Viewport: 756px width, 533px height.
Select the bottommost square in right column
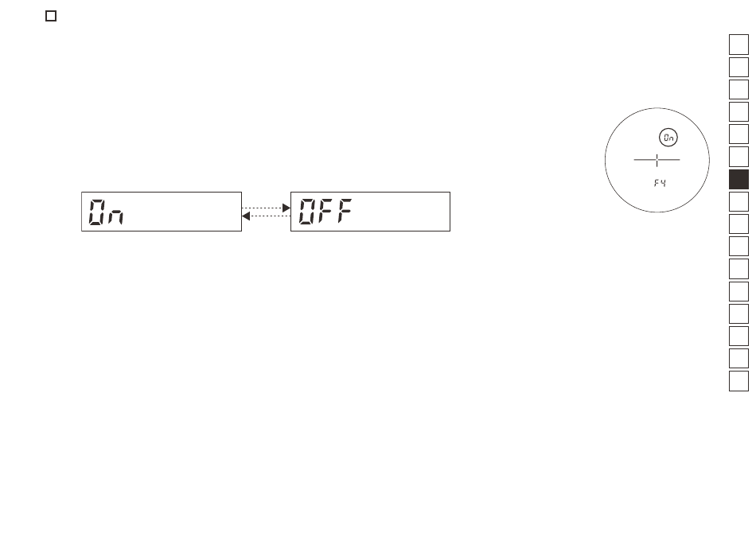pyautogui.click(x=738, y=381)
